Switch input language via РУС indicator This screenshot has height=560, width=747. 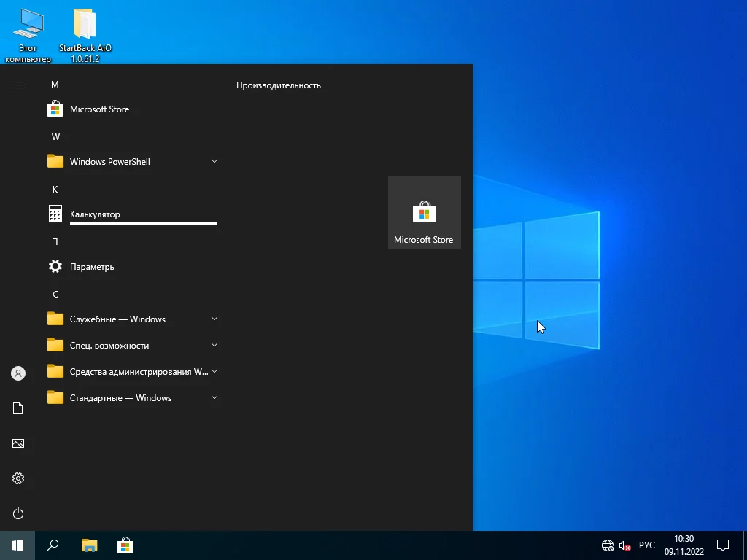[x=646, y=545]
